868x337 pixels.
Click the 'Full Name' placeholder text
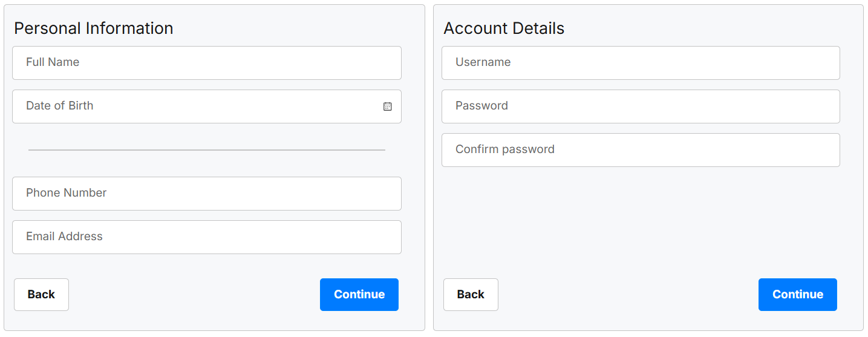point(53,62)
